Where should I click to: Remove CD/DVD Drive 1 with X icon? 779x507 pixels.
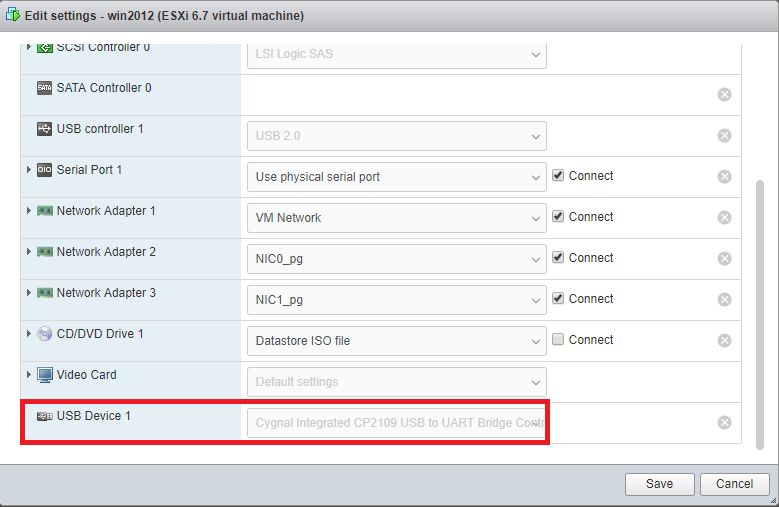724,341
